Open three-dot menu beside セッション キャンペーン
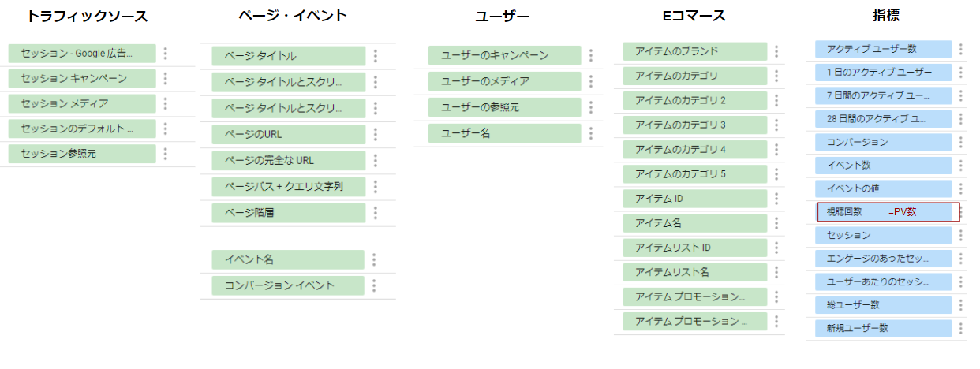Screen dimensions: 980x369 tap(166, 78)
